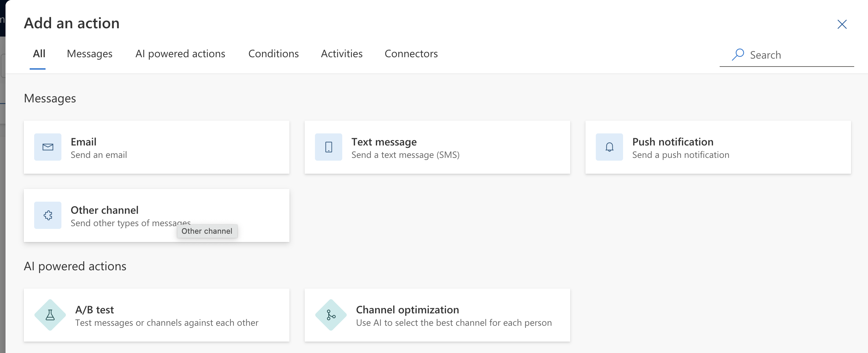Viewport: 868px width, 353px height.
Task: Click 'Send a text message (SMS)' text
Action: click(405, 155)
